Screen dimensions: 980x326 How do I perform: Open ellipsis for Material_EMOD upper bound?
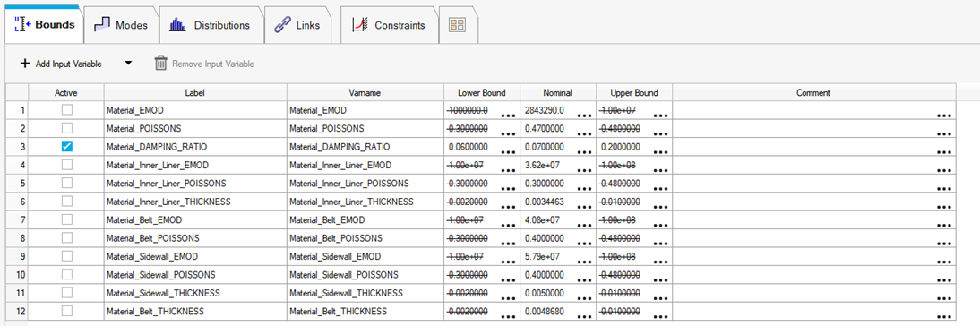point(661,116)
